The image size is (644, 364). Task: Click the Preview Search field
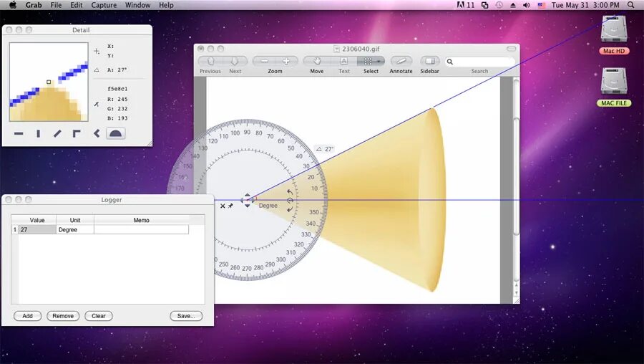tap(479, 62)
